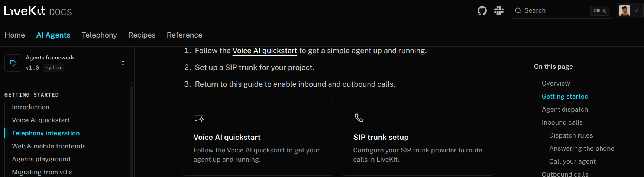Switch to the Recipes tab

tap(142, 35)
